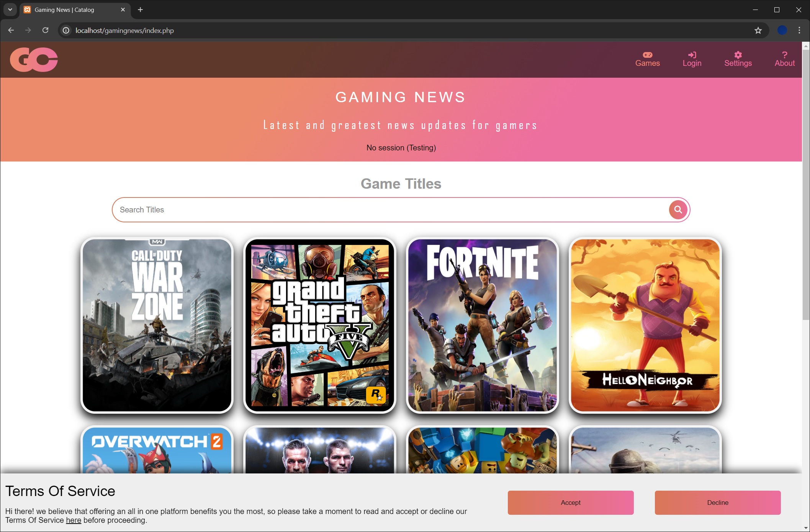Open the Call of Duty Warzone card
Image resolution: width=810 pixels, height=532 pixels.
coord(157,325)
